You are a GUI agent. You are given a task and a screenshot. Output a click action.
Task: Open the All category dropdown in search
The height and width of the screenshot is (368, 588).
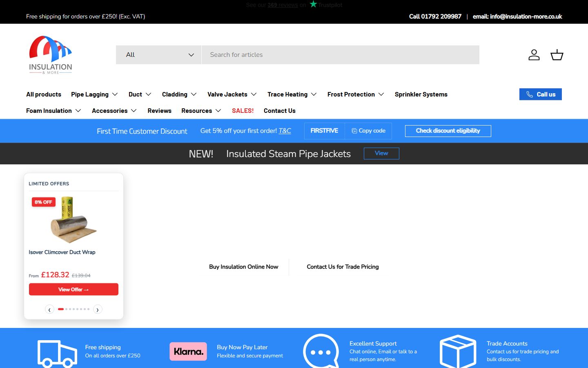point(159,55)
